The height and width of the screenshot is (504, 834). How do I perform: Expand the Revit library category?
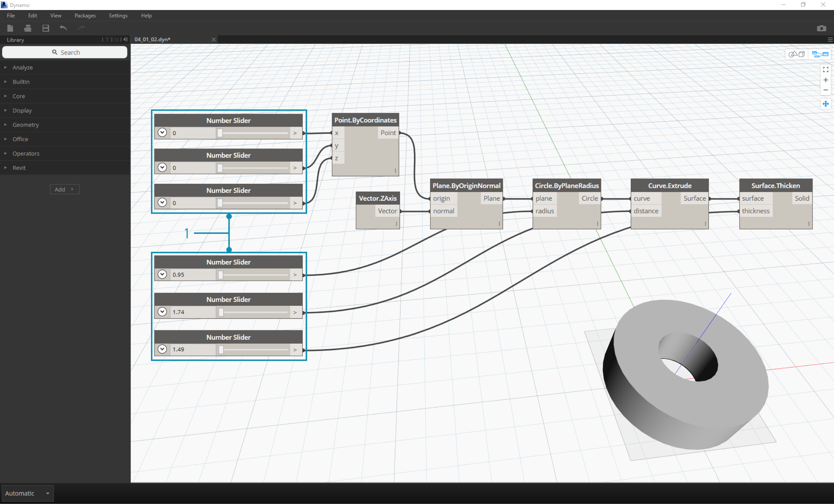(x=65, y=168)
